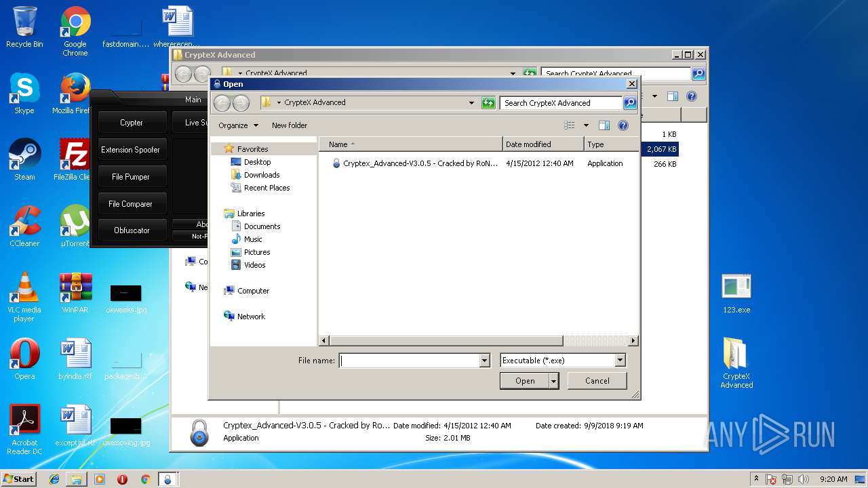Create a New folder in Open dialog
The image size is (868, 488).
coord(290,125)
